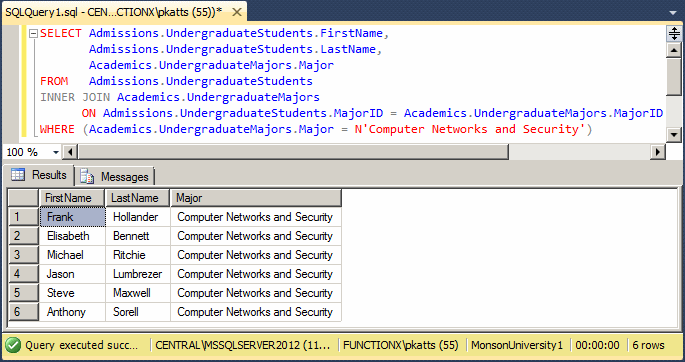Click the split editor window icon
The height and width of the screenshot is (362, 685).
[x=674, y=33]
